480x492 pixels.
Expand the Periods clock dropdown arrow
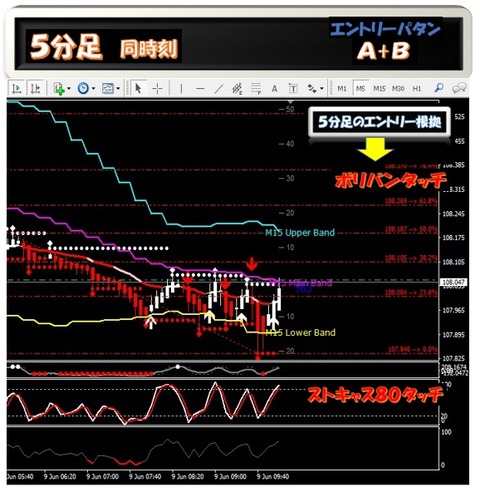[x=93, y=89]
